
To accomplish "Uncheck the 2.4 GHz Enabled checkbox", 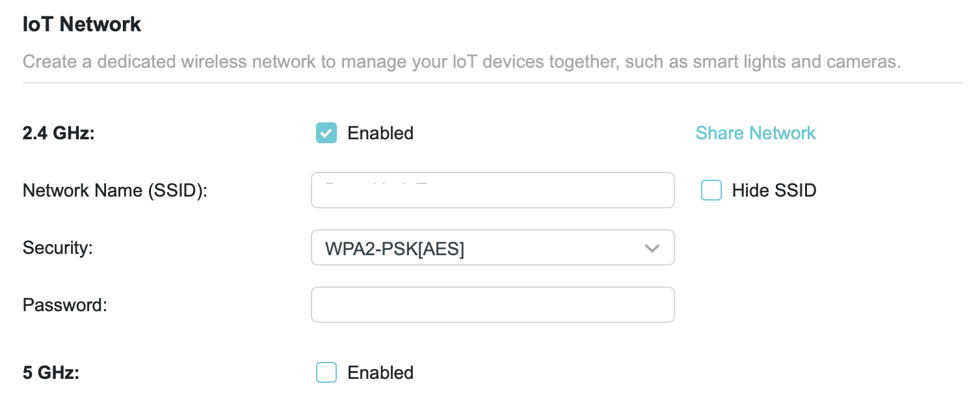I will click(326, 133).
